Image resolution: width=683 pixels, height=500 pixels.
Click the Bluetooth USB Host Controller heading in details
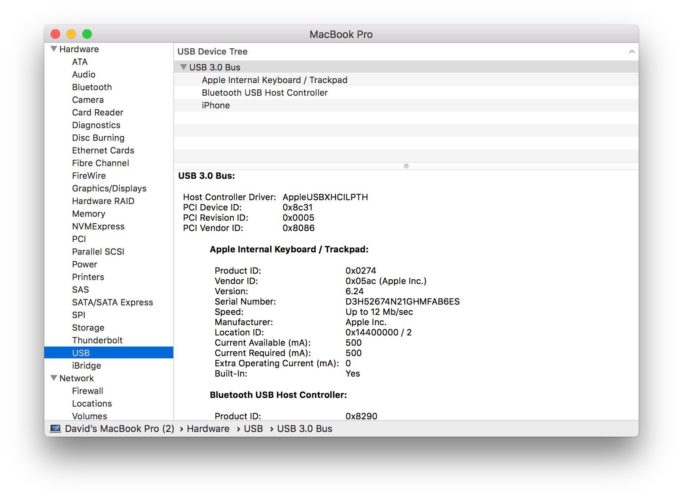point(278,395)
